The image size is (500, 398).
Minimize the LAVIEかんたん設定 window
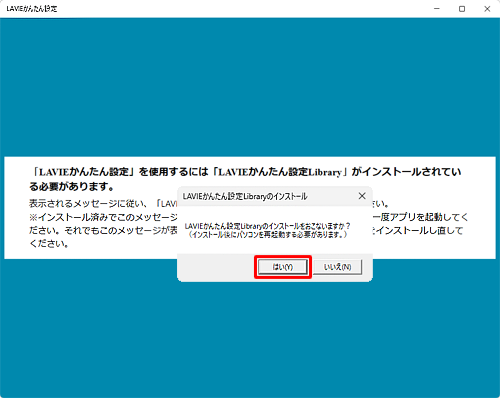(x=437, y=9)
